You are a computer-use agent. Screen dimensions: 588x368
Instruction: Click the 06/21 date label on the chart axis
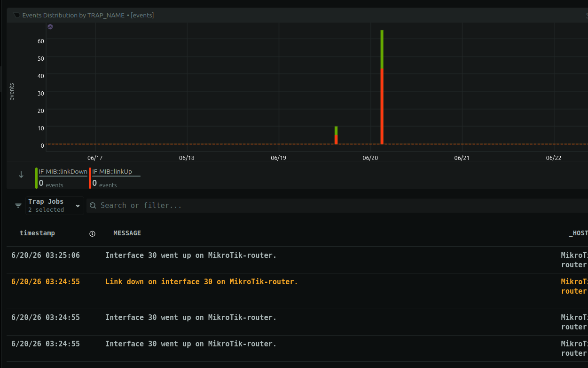(x=462, y=158)
